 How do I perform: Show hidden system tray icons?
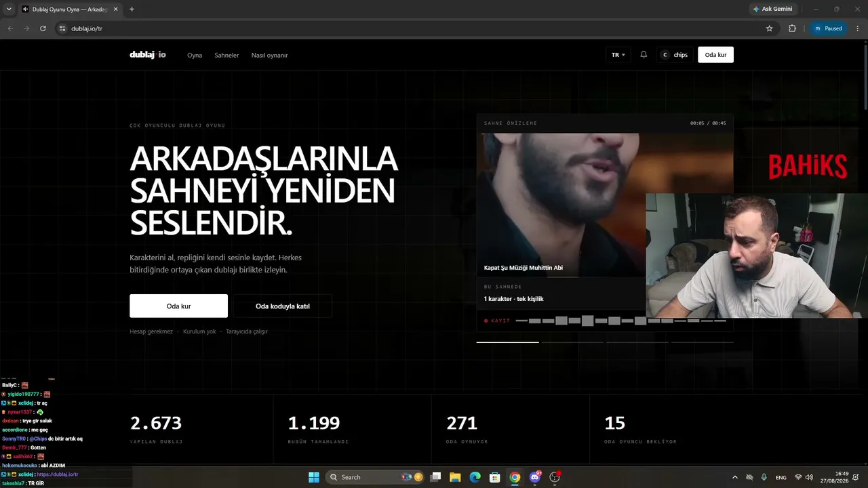(x=734, y=477)
